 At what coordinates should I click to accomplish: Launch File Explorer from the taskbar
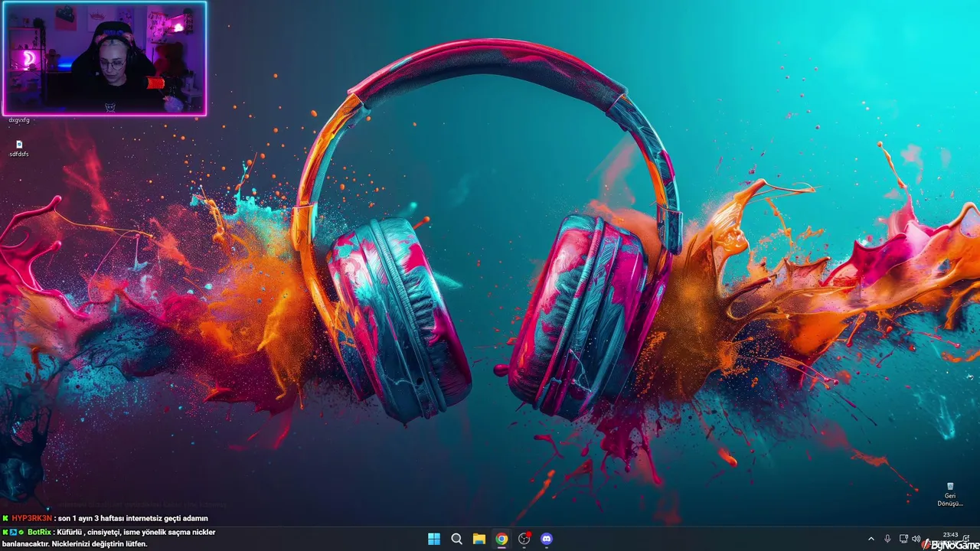click(479, 539)
